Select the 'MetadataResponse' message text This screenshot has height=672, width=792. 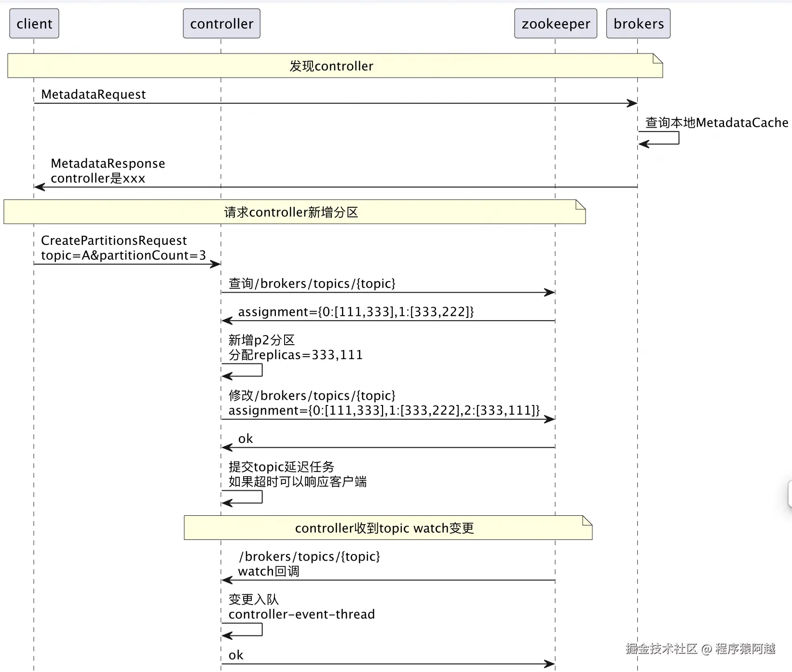(108, 163)
